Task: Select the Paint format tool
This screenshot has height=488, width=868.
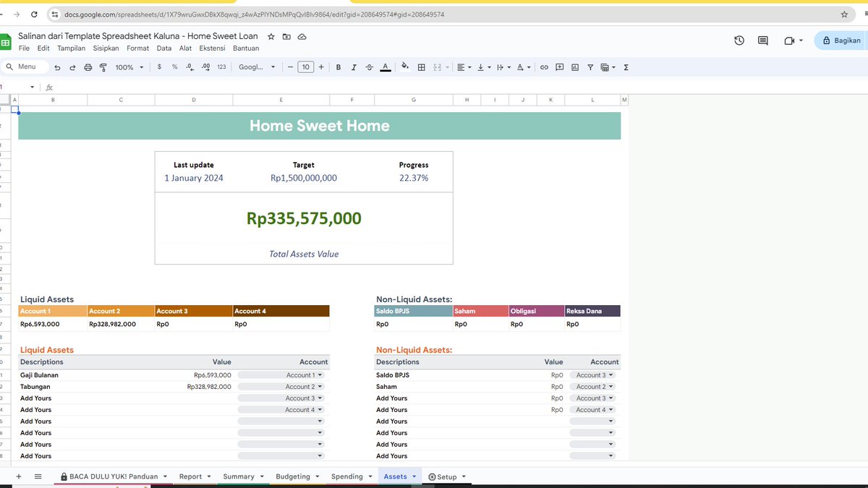Action: (x=103, y=67)
